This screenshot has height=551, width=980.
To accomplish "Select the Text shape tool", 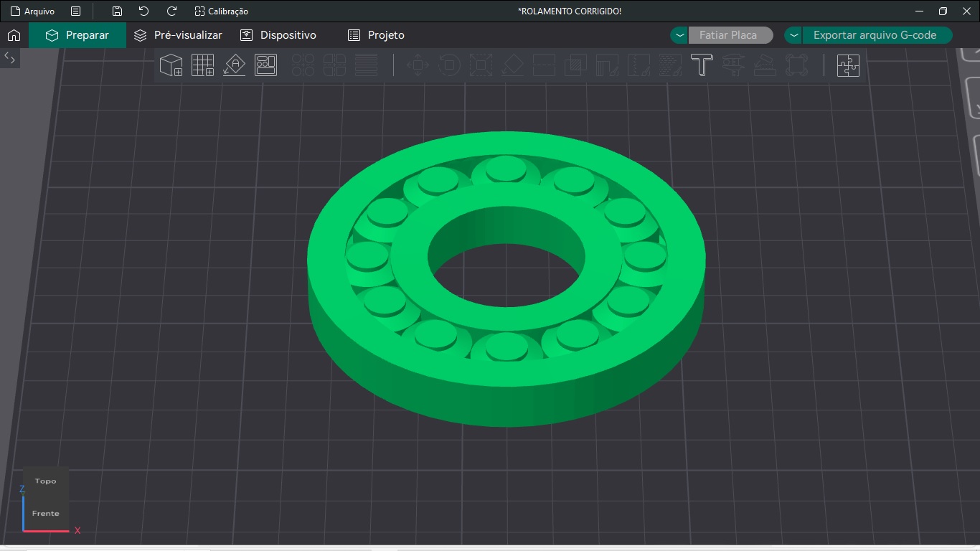I will point(702,65).
